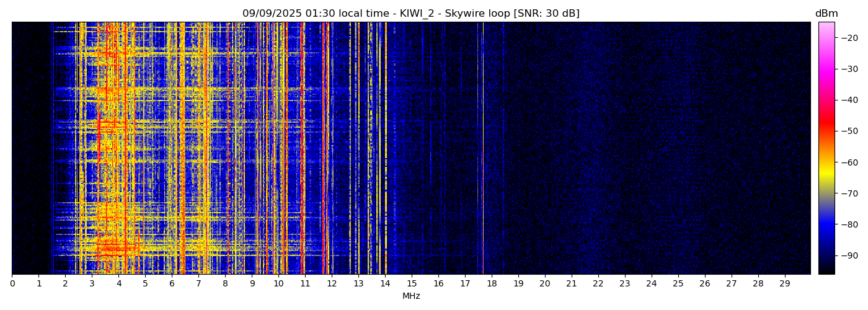Image resolution: width=868 pixels, height=310 pixels.
Task: Click the 21 MHz x-axis tick label
Action: (x=571, y=284)
